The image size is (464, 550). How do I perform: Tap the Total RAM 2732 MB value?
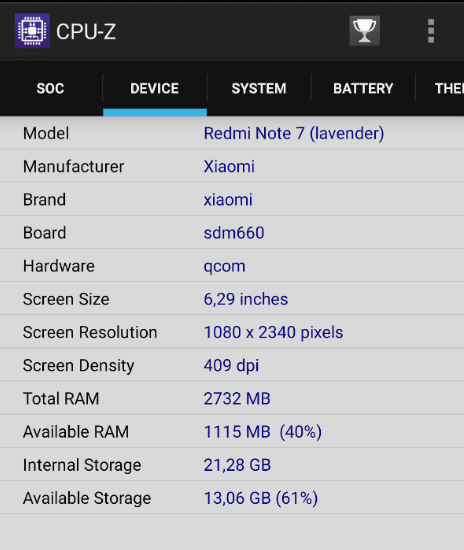(237, 398)
